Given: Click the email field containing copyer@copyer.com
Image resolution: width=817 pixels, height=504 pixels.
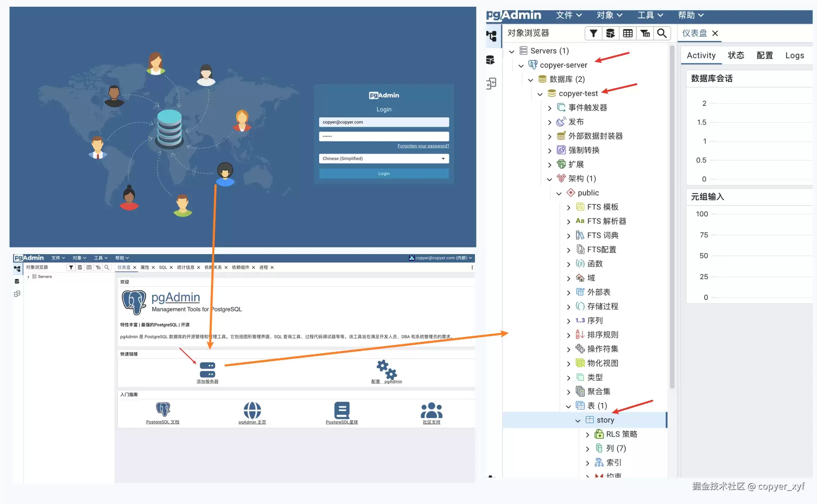Looking at the screenshot, I should 384,122.
